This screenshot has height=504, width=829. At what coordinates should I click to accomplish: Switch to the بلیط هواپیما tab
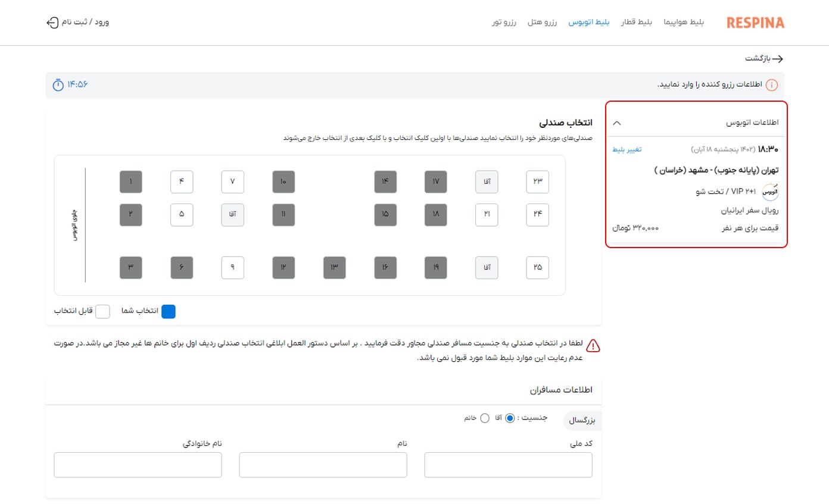[x=683, y=22]
